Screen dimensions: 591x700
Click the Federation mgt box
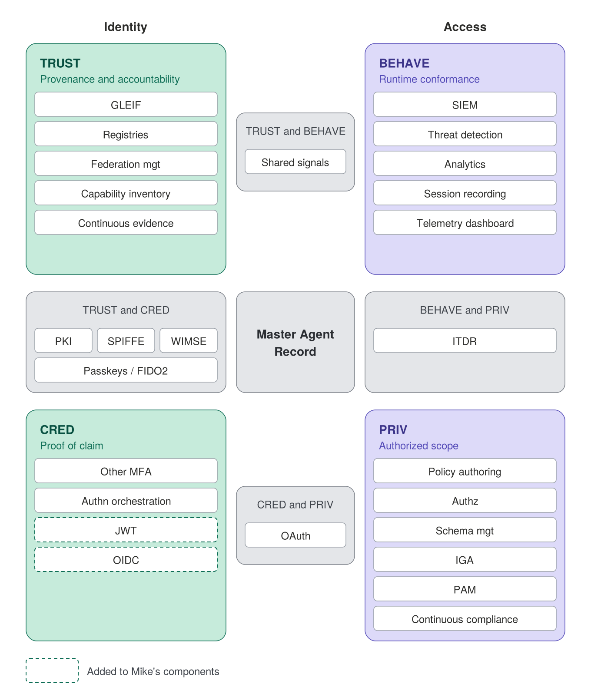(126, 163)
